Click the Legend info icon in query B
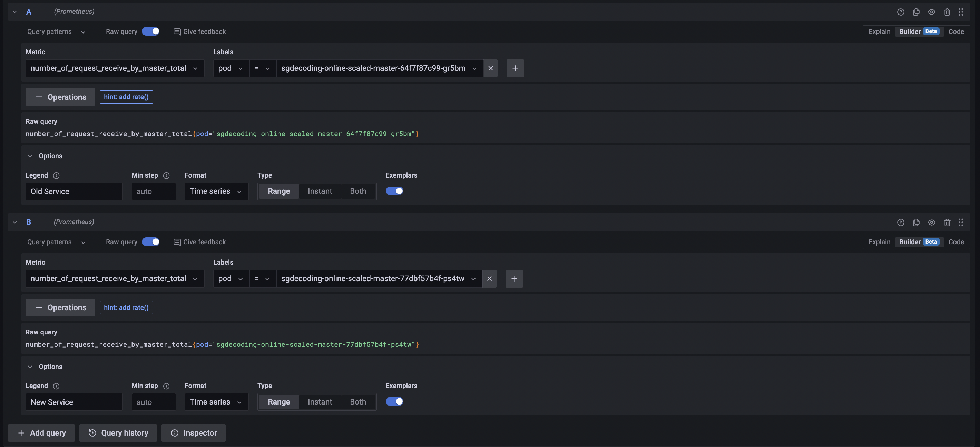 click(x=56, y=386)
